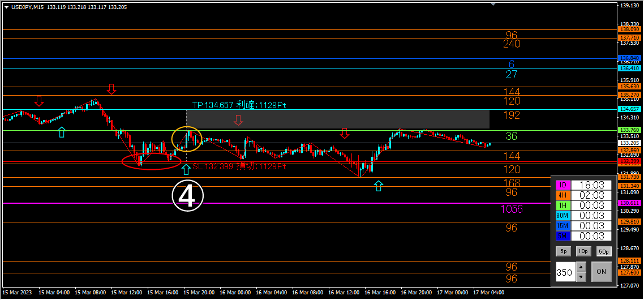Choose the 50p step button
The height and width of the screenshot is (300, 644).
603,251
